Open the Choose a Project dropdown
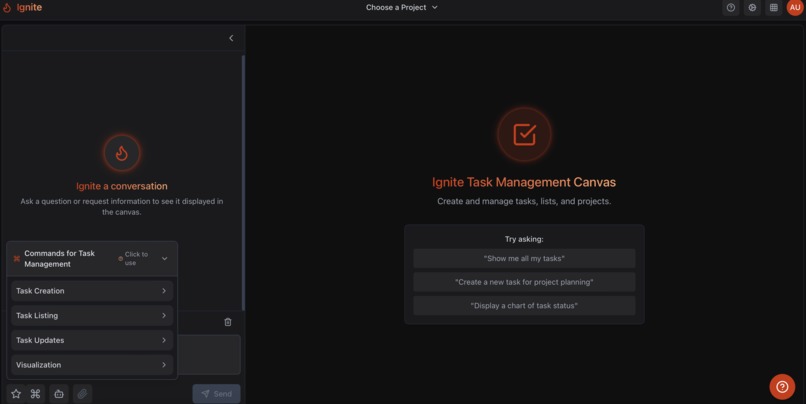Viewport: 806px width, 404px height. coord(401,7)
